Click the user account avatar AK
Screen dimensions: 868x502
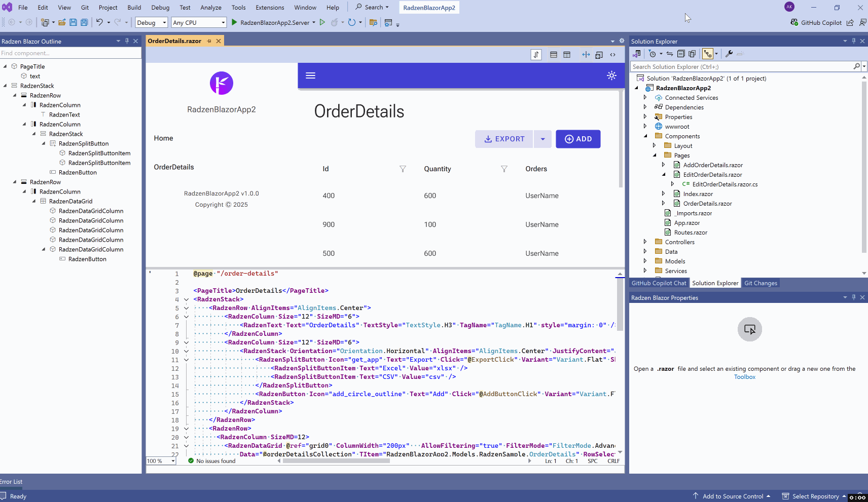pyautogui.click(x=789, y=7)
